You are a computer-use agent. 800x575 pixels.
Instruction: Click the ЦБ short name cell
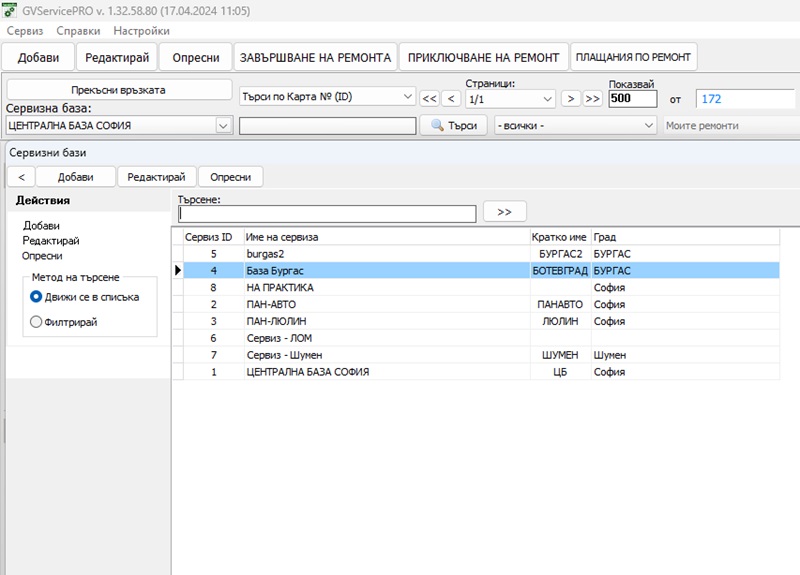click(x=560, y=372)
